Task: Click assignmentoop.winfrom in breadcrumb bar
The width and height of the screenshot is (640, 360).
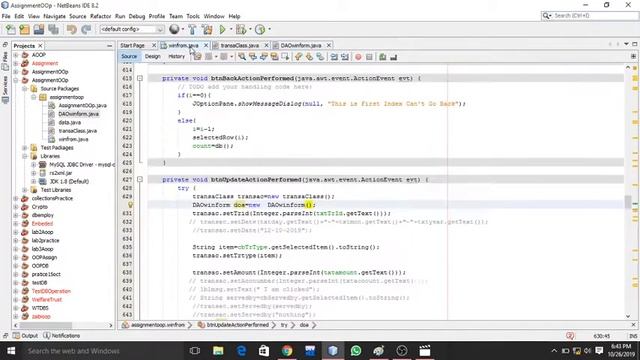Action: (x=158, y=325)
